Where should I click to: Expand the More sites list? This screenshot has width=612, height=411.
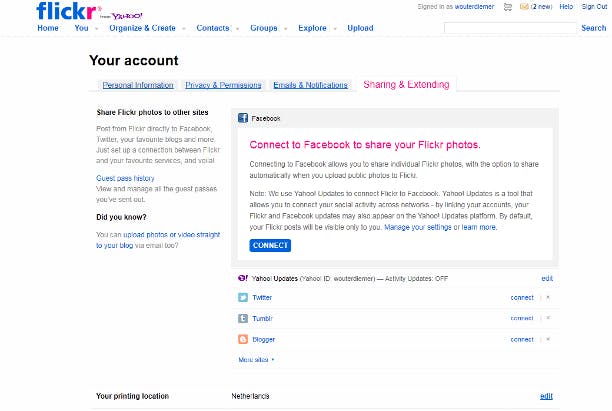pyautogui.click(x=256, y=359)
